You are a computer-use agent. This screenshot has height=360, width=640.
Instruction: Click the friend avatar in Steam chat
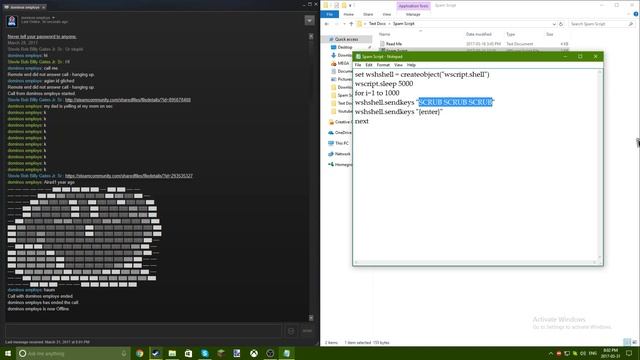(x=12, y=20)
